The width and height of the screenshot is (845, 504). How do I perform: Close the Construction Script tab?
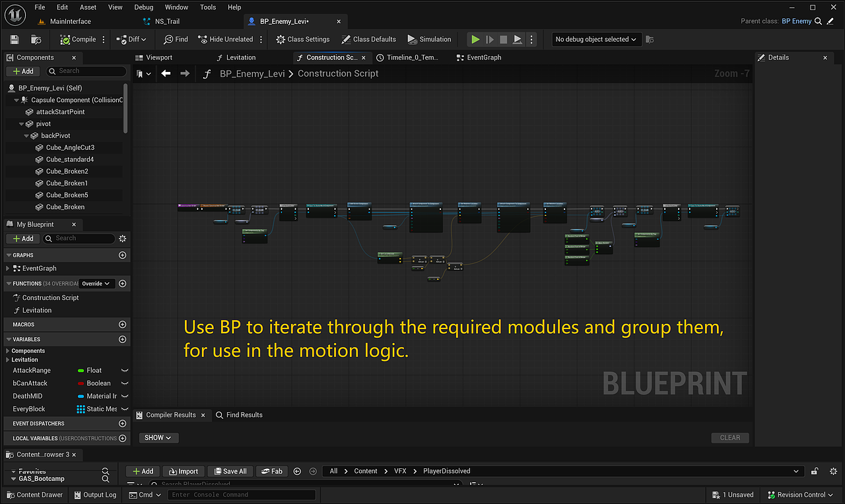tap(364, 57)
